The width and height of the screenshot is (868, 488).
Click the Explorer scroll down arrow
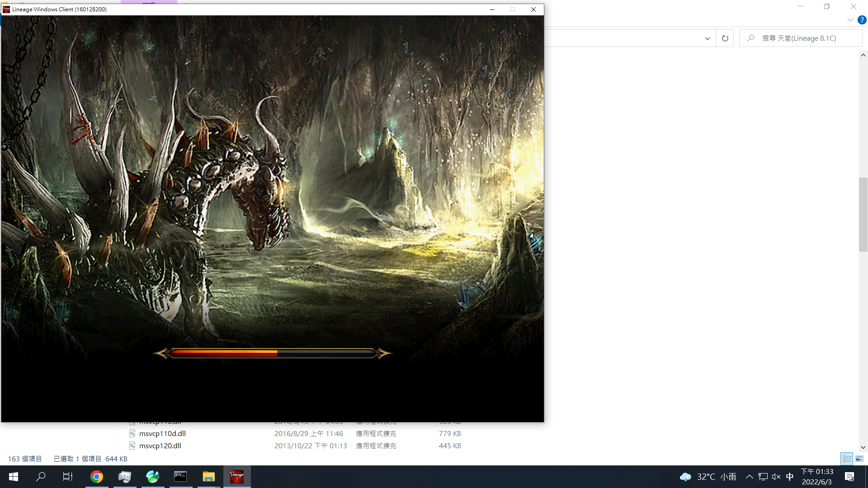click(x=863, y=447)
